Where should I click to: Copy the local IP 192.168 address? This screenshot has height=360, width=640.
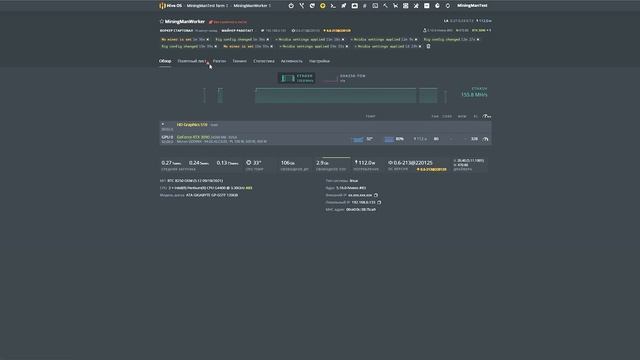click(379, 202)
